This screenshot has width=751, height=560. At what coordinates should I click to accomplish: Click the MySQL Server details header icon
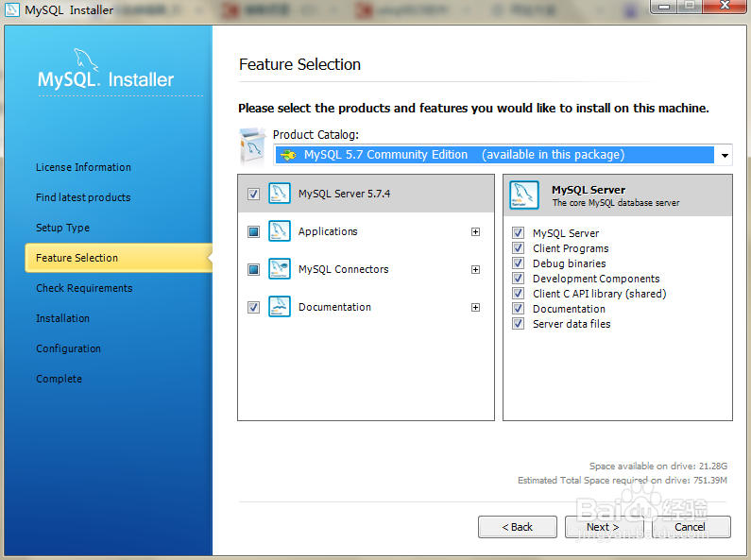[524, 195]
